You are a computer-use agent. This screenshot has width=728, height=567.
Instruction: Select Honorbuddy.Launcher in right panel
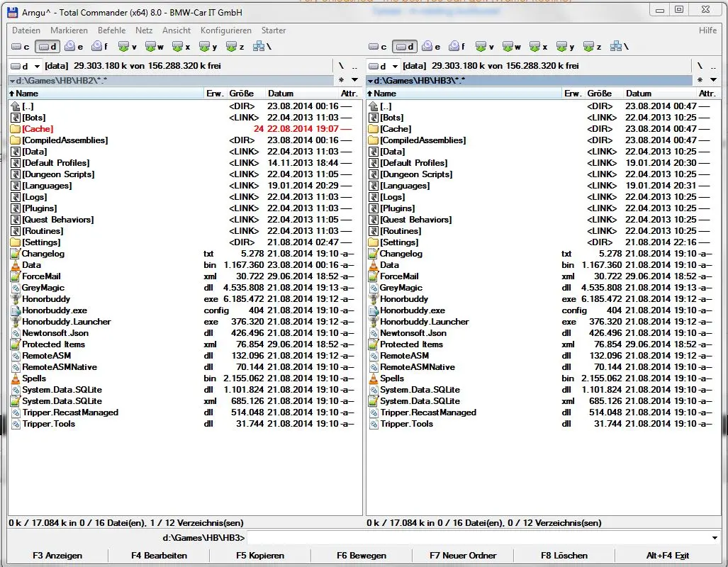(543, 322)
